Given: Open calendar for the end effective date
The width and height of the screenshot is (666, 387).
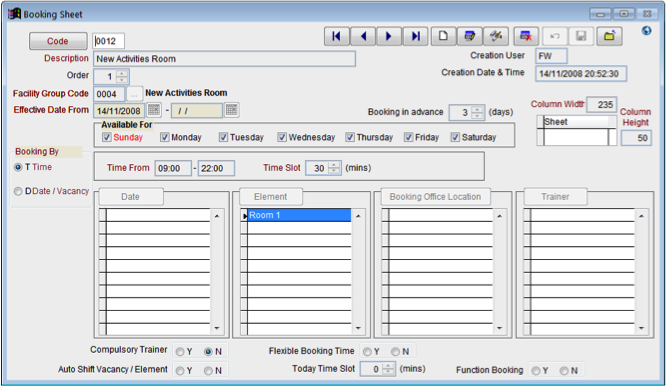Looking at the screenshot, I should tap(231, 110).
